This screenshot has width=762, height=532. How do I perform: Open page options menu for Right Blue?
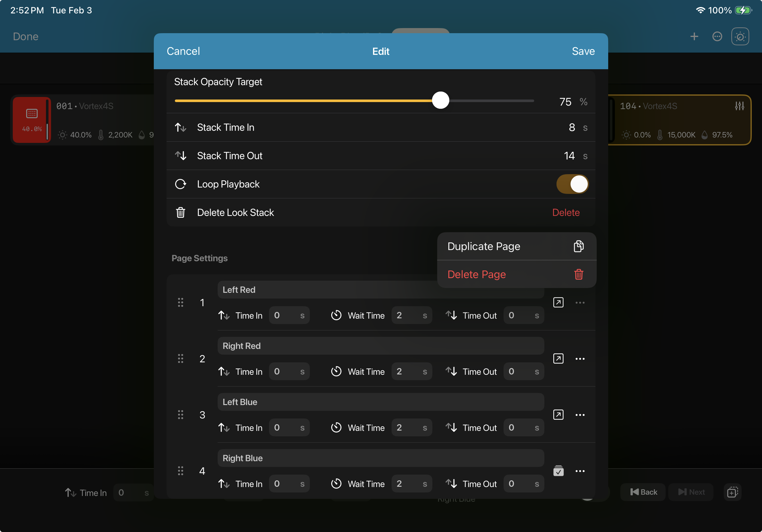click(580, 471)
